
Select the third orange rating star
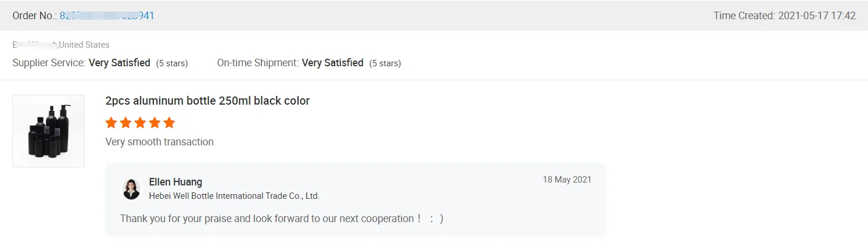pyautogui.click(x=140, y=123)
